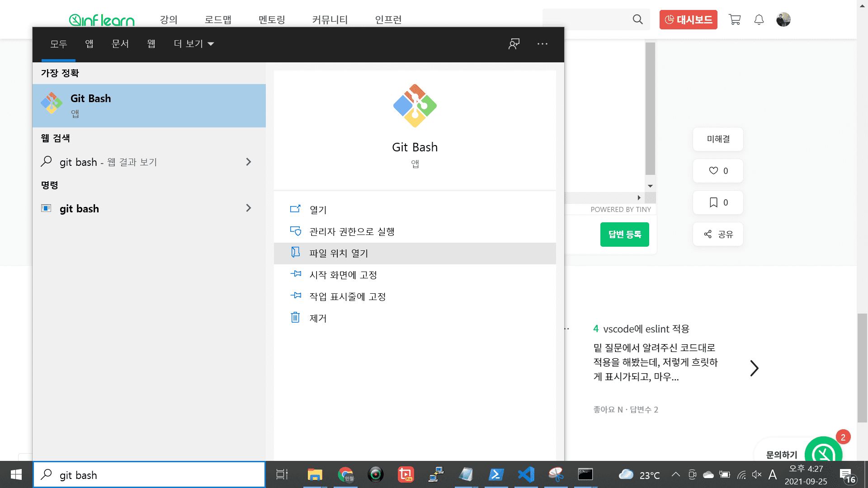
Task: Click the pin icon beside '작업 표시줄에 고정'
Action: click(x=296, y=296)
